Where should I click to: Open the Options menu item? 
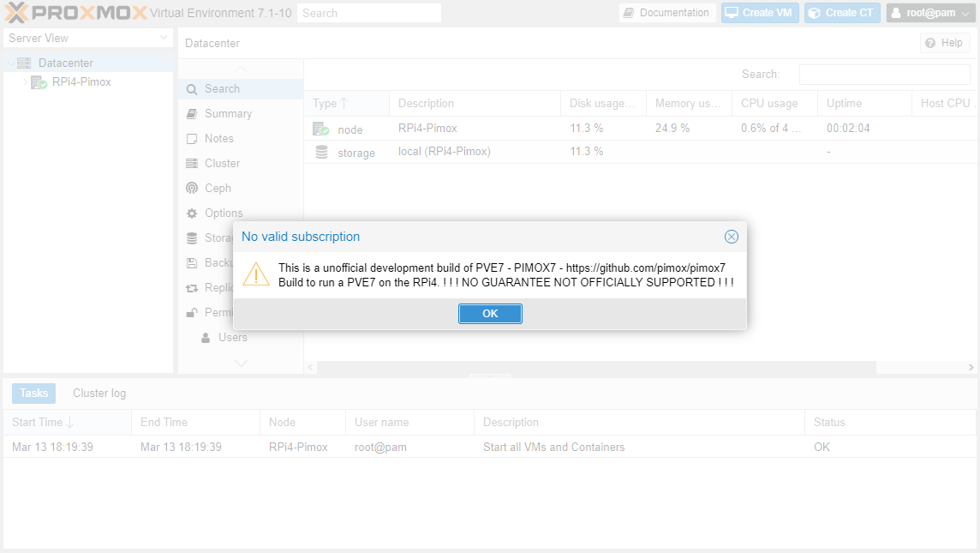click(x=241, y=213)
